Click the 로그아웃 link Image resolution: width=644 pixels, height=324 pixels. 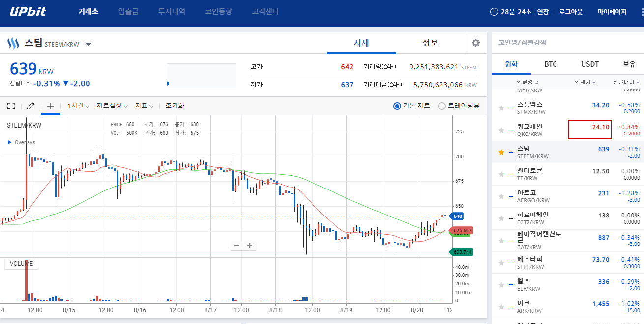point(571,12)
